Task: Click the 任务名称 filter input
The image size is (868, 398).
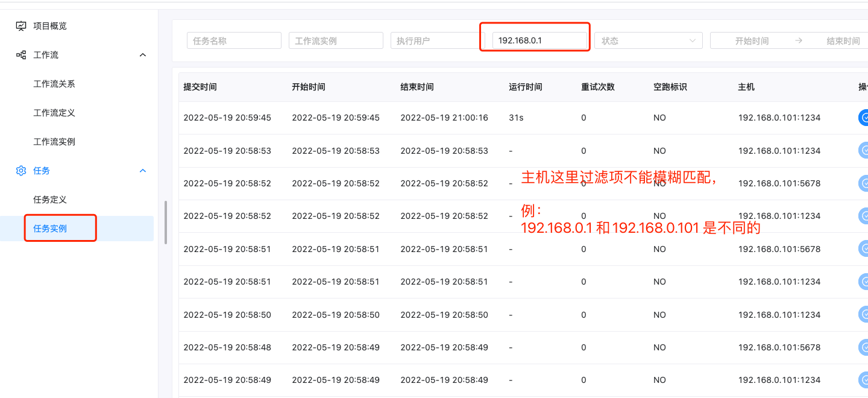Action: coord(234,40)
